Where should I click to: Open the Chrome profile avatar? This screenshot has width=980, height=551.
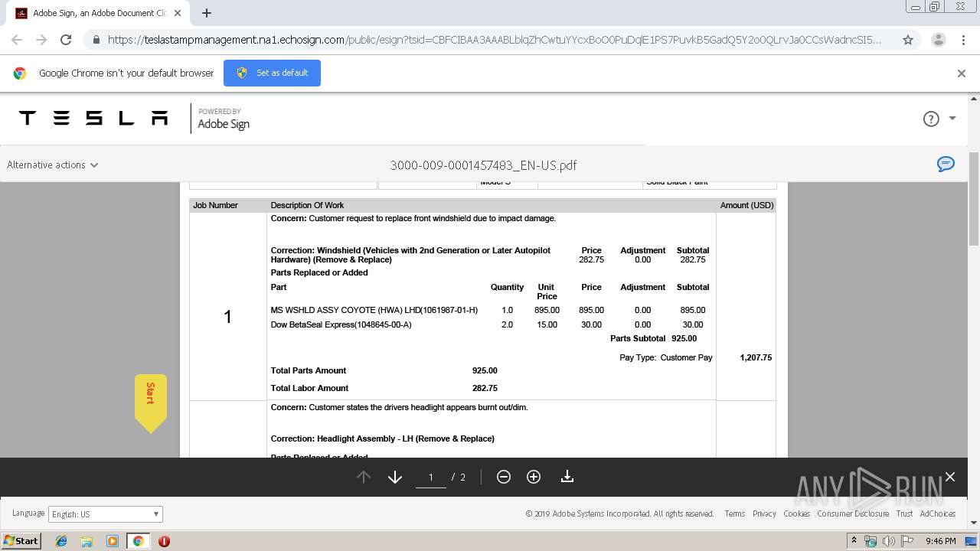pos(938,40)
